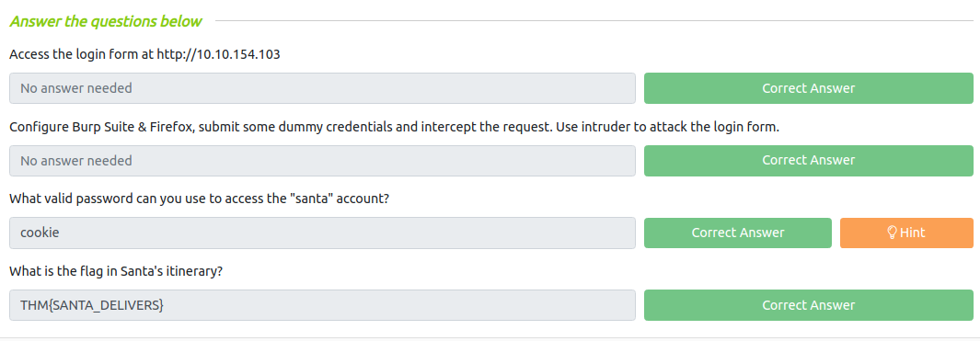Click Correct Answer beside the THM flag field
This screenshot has width=980, height=341.
tap(808, 305)
